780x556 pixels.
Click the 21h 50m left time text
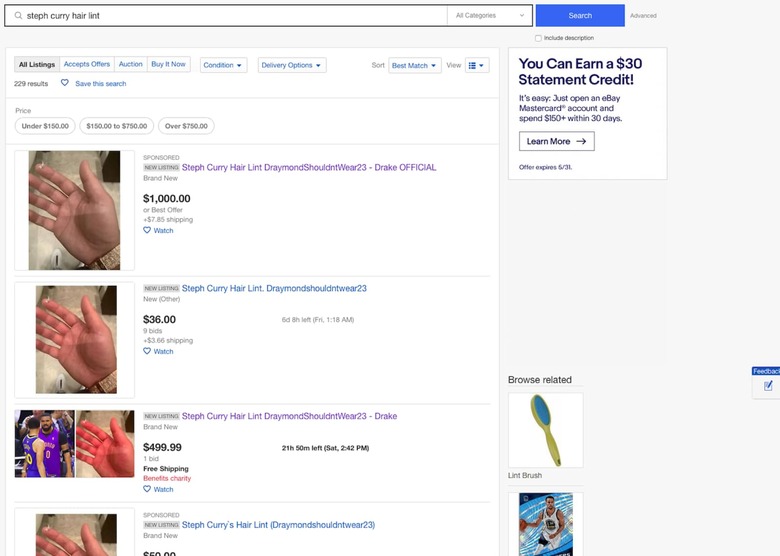(325, 448)
